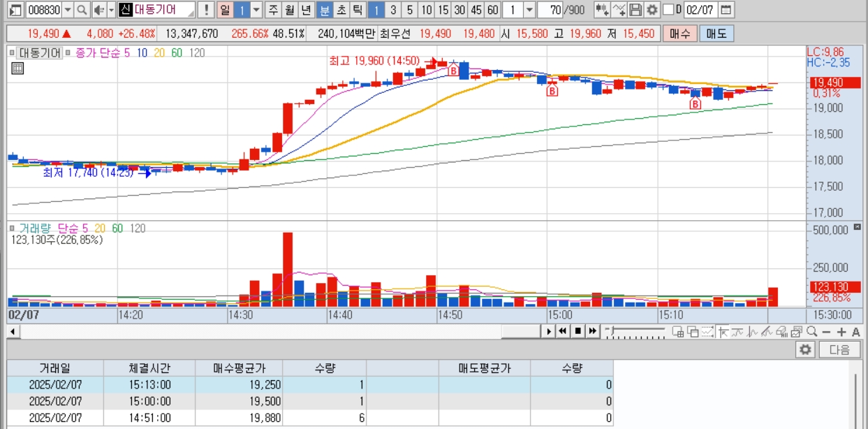The height and width of the screenshot is (429, 868).
Task: Click the blue 매도 (sell) button
Action: click(x=716, y=34)
